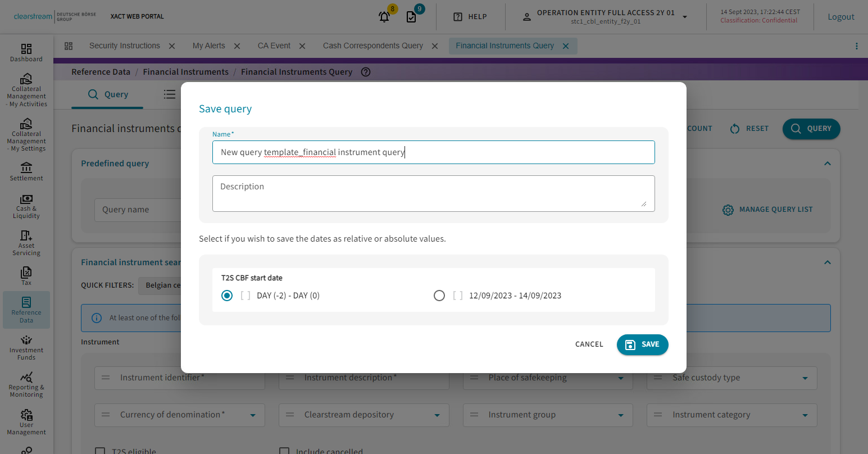Select relative dates DAY (-2) - DAY (0)
Image resolution: width=868 pixels, height=454 pixels.
pyautogui.click(x=227, y=296)
